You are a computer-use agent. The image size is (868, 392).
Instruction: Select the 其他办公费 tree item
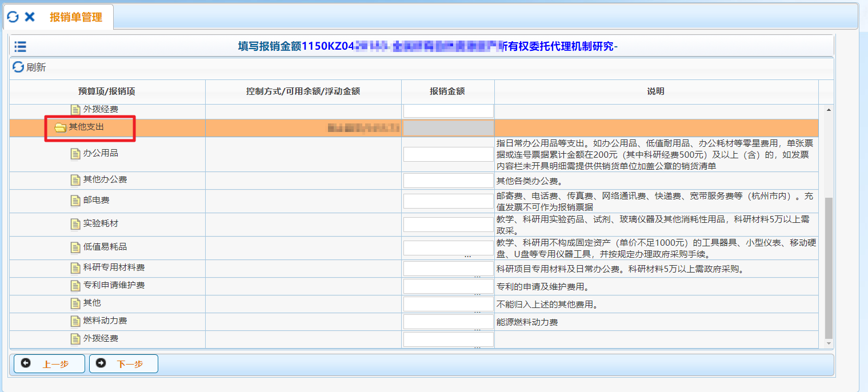coord(105,180)
